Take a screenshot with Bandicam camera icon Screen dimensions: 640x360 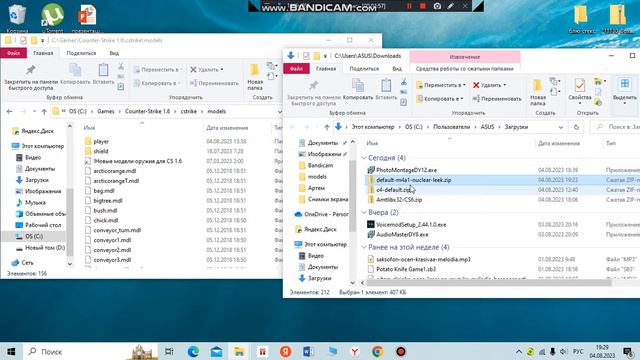coord(437,6)
